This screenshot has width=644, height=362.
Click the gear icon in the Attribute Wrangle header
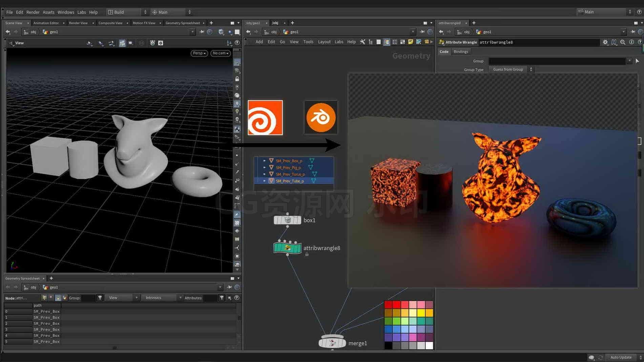point(605,42)
